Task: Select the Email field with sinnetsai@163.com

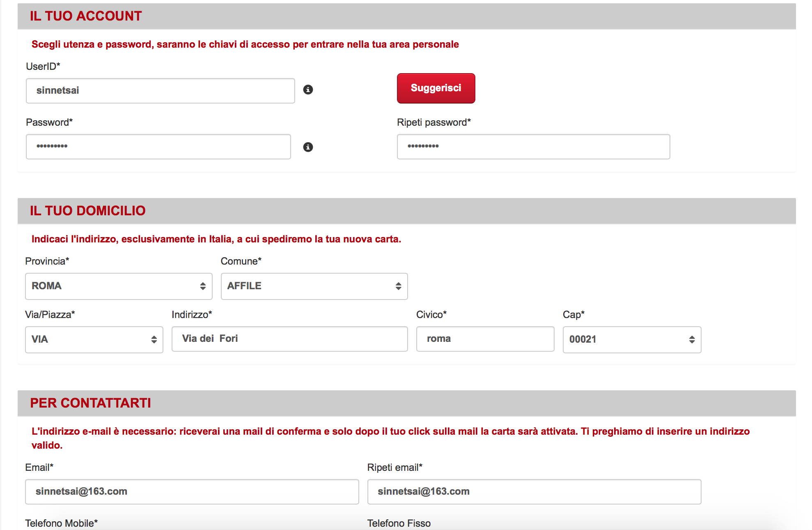Action: point(192,492)
